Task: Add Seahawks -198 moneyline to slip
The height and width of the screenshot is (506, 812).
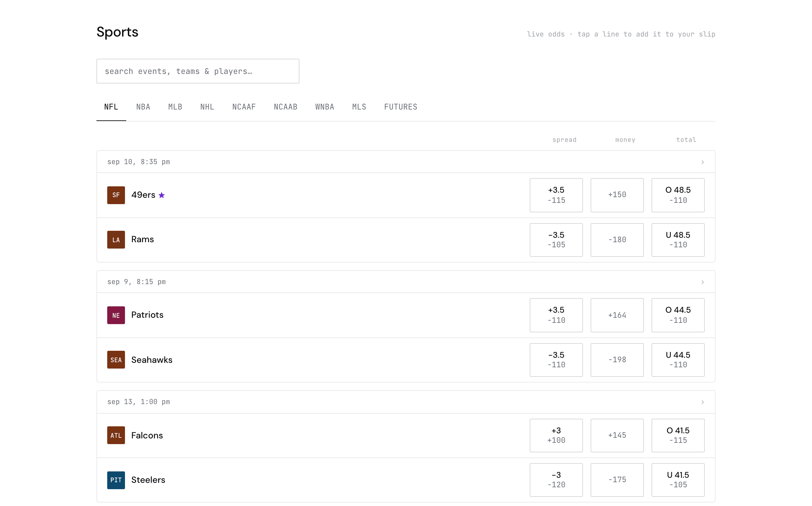Action: 617,360
